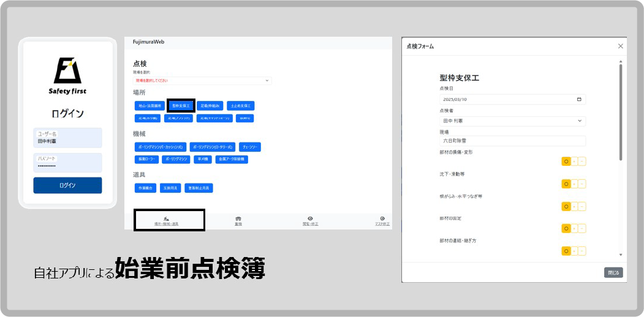This screenshot has height=317, width=644.
Task: Click the blue ログイン button
Action: [x=68, y=185]
